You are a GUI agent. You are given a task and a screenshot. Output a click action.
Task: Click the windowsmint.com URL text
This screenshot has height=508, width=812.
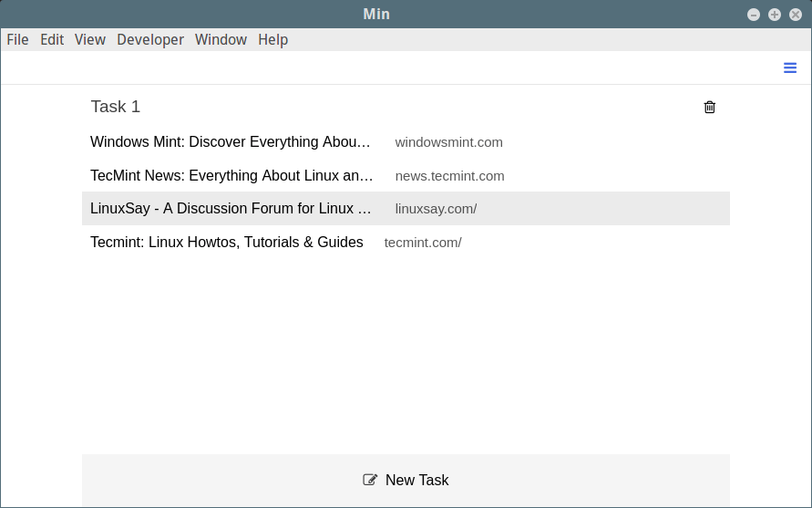click(448, 142)
